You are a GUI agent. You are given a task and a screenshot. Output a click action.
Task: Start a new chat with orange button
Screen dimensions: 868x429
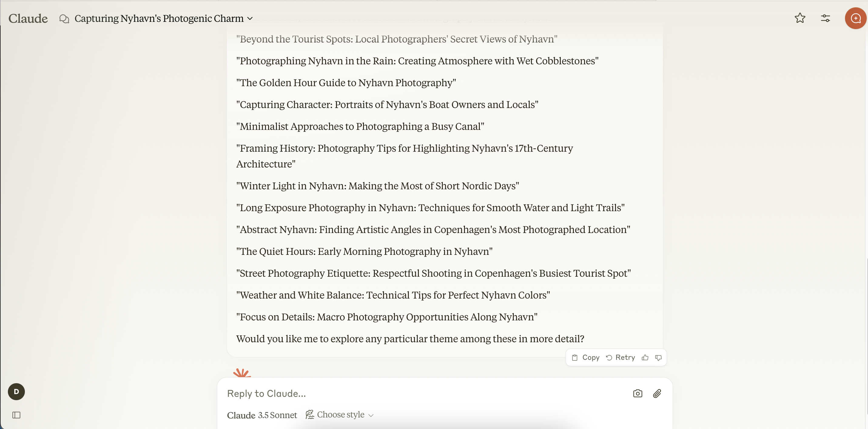pyautogui.click(x=855, y=18)
